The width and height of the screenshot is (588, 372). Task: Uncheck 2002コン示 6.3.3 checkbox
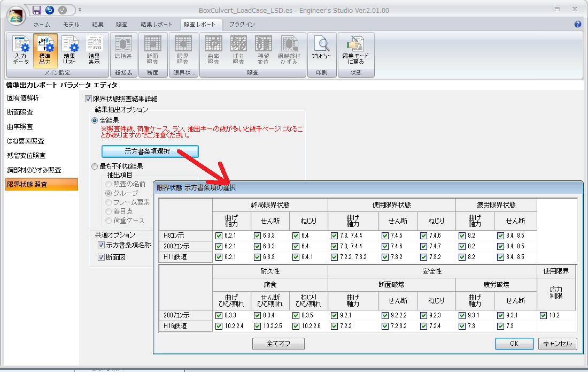[x=257, y=246]
